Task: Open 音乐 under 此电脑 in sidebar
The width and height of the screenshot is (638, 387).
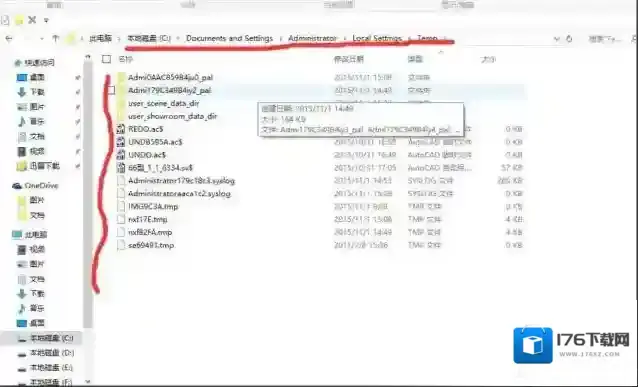Action: pos(37,308)
